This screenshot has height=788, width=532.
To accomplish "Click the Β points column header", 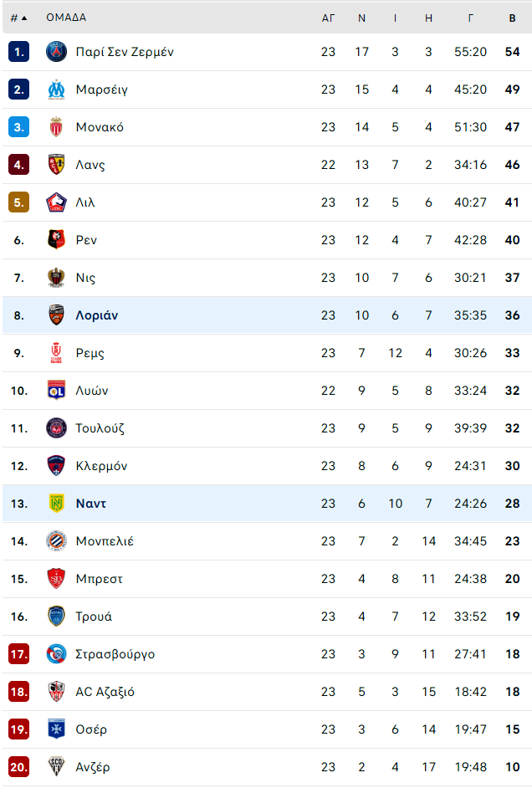I will point(513,18).
